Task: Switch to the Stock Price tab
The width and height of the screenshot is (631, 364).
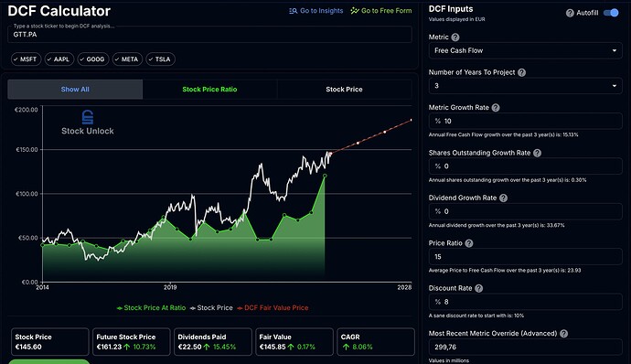Action: [x=344, y=90]
